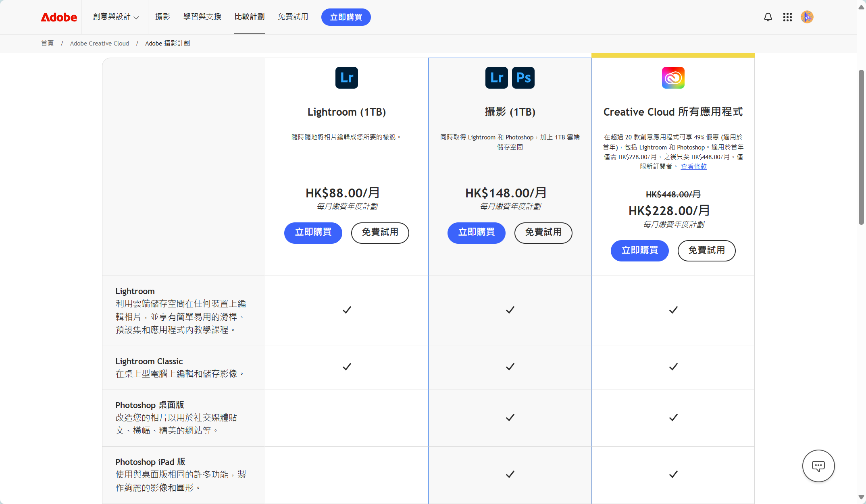Buy the Lightroom (1TB) plan
Viewport: 866px width, 504px height.
(x=313, y=232)
